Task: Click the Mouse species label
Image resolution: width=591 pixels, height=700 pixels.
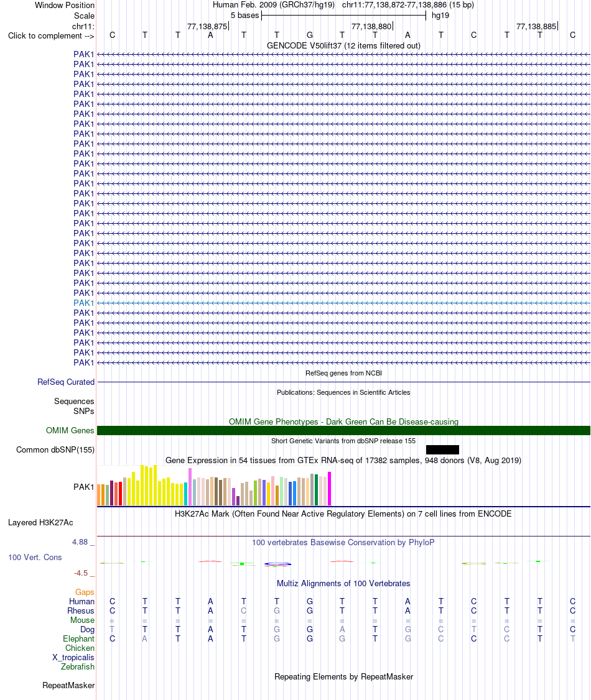Action: coord(82,620)
